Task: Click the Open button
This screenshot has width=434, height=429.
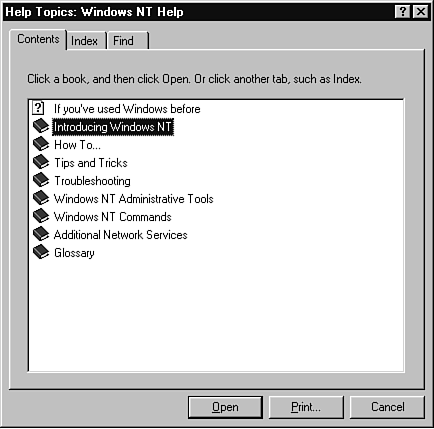Action: pos(225,407)
